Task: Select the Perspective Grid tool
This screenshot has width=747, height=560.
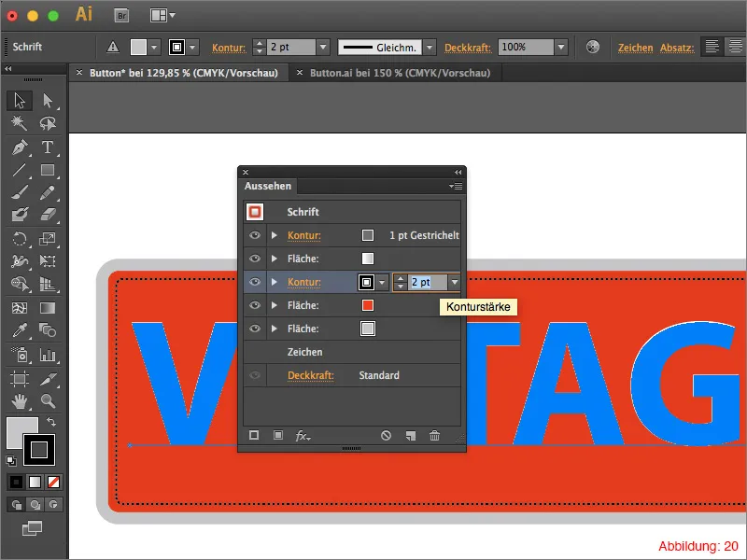Action: point(48,284)
